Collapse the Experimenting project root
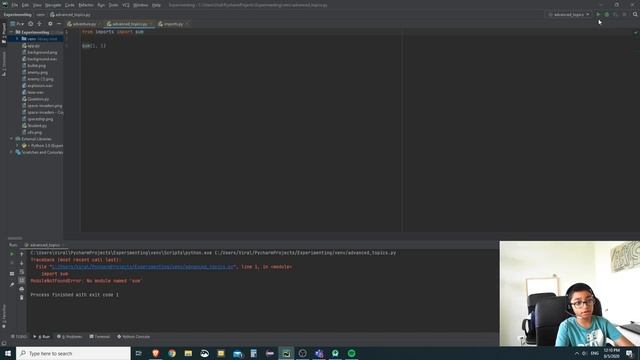Image resolution: width=640 pixels, height=360 pixels. click(11, 32)
